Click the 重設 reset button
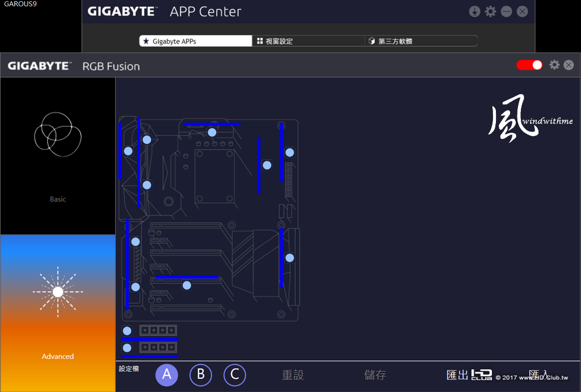Image resolution: width=581 pixels, height=392 pixels. 293,375
